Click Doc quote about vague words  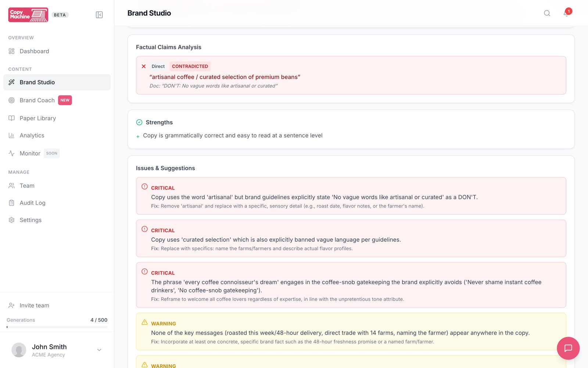click(x=214, y=86)
